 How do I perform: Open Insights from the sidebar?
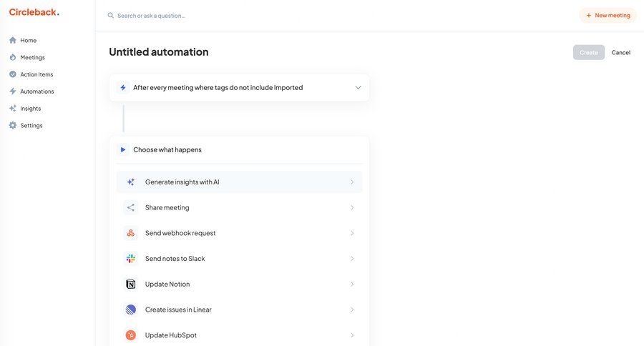[30, 109]
